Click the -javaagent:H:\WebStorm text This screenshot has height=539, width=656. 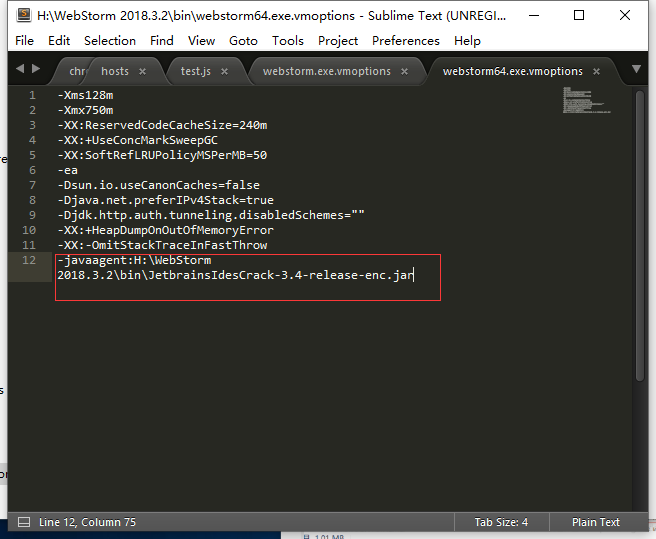pos(134,260)
